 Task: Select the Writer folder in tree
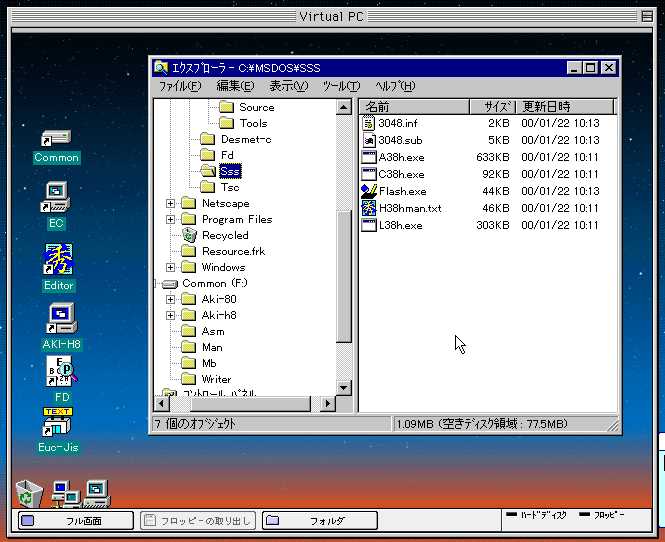point(207,379)
